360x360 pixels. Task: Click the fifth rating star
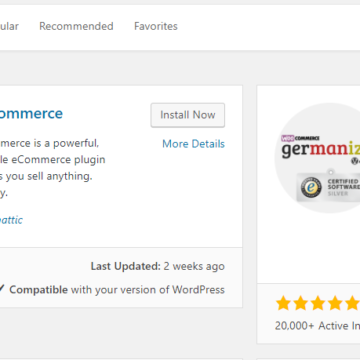click(352, 304)
